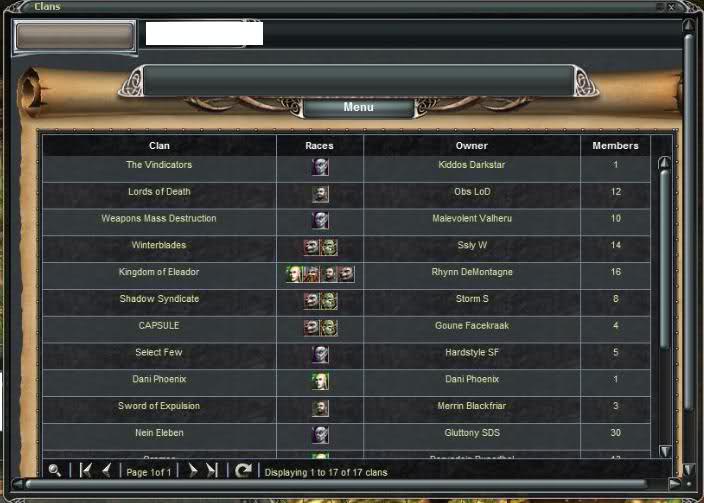This screenshot has height=503, width=704.
Task: Sort by the Clan column header
Action: click(x=159, y=146)
